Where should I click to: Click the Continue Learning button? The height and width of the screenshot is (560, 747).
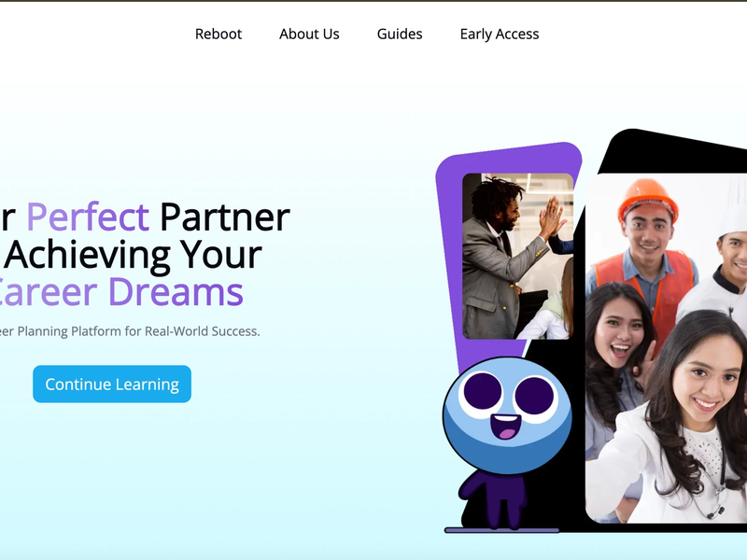click(x=112, y=384)
